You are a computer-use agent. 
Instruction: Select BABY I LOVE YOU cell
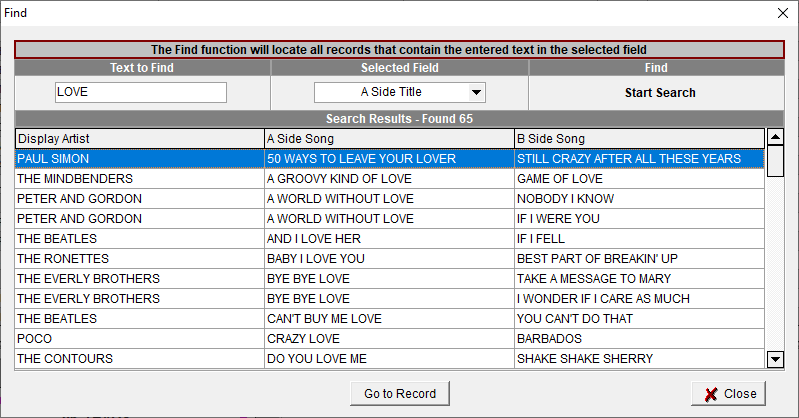390,258
